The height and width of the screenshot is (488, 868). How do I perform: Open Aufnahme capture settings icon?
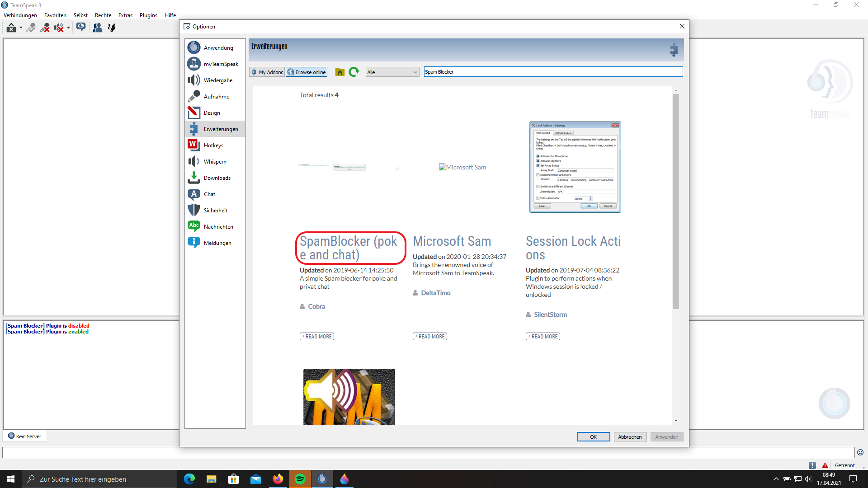(194, 96)
